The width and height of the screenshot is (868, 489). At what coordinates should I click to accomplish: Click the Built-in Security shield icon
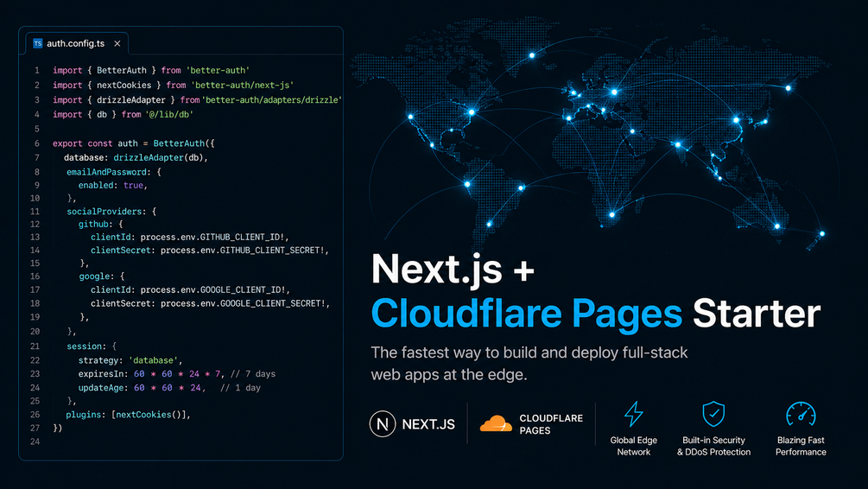click(x=713, y=414)
